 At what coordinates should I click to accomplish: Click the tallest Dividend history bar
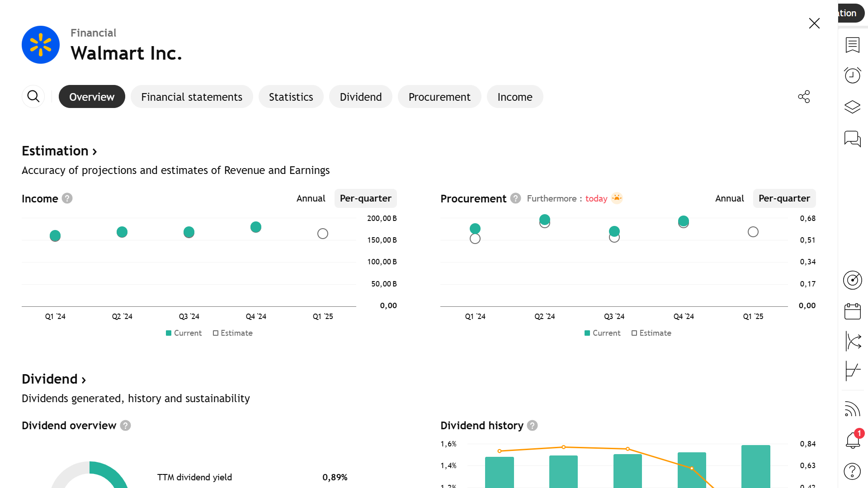[756, 466]
